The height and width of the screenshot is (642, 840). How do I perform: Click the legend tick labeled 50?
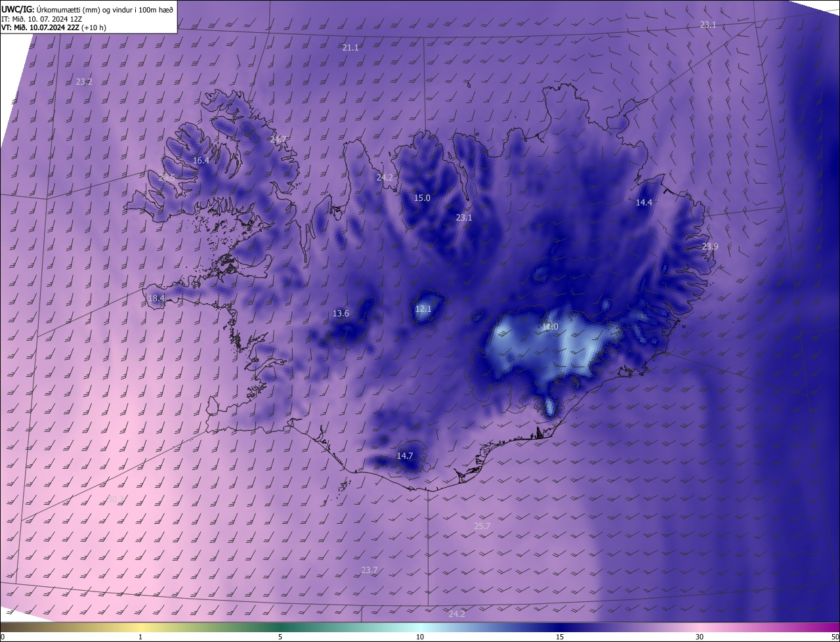click(835, 637)
